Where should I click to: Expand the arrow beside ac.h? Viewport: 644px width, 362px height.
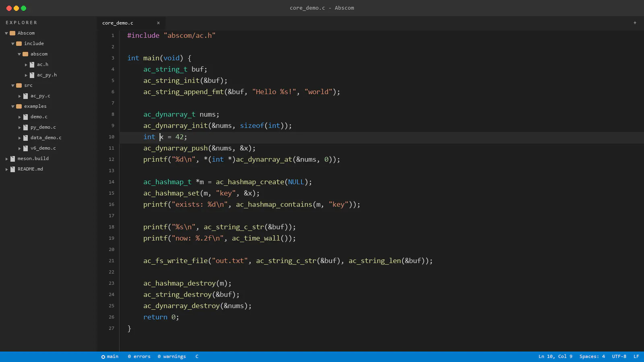coord(26,64)
